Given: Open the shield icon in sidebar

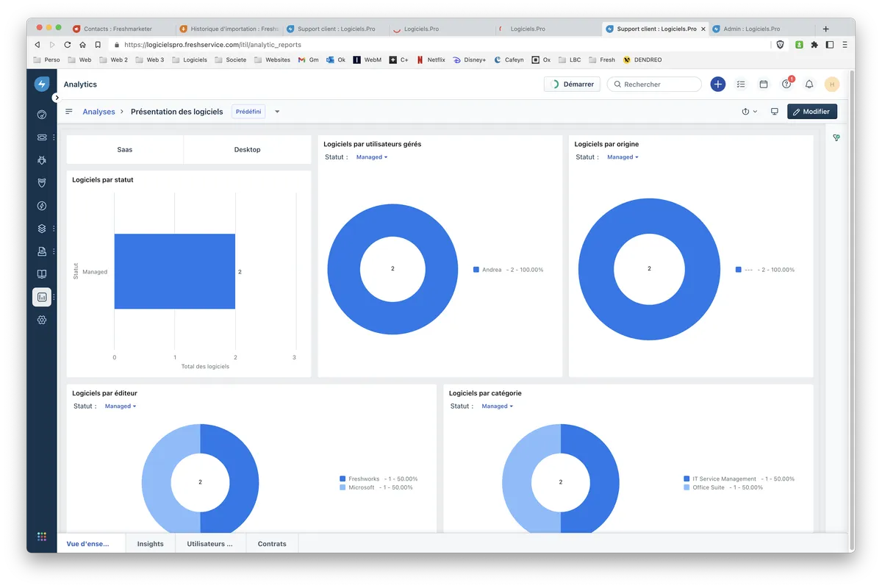Looking at the screenshot, I should [42, 183].
